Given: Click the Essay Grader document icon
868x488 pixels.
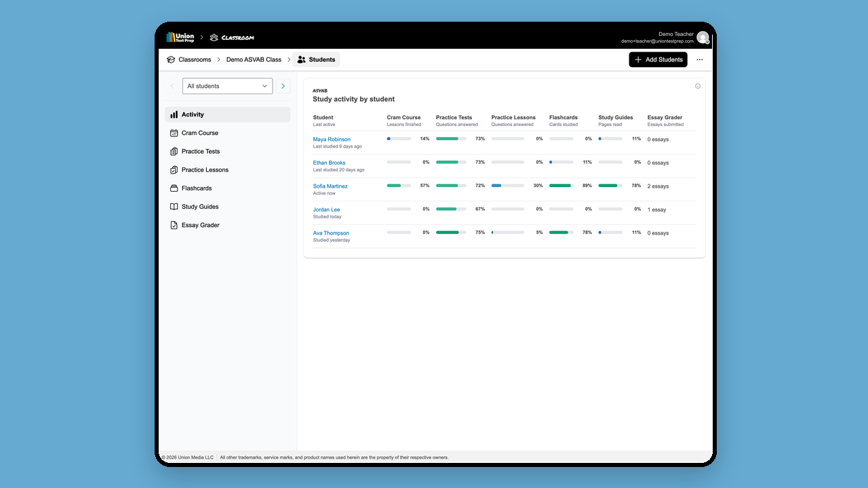Looking at the screenshot, I should 174,225.
